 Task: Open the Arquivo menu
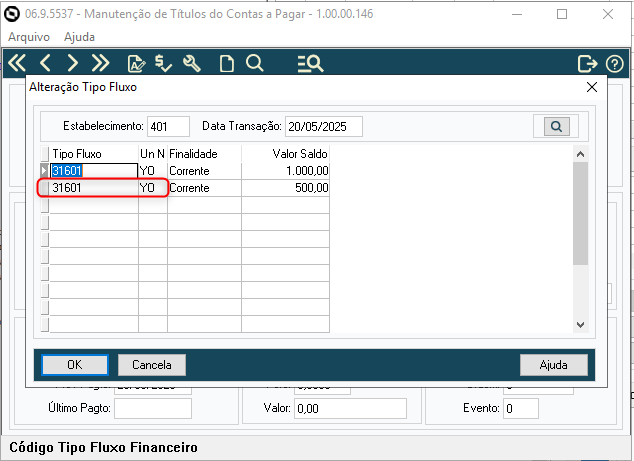pos(29,36)
